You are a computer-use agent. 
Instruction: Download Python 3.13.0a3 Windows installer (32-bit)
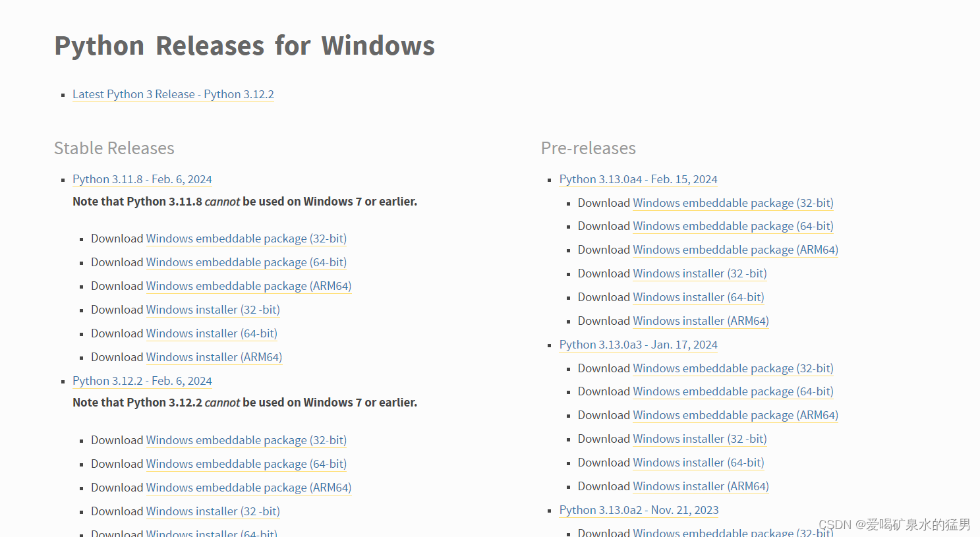(700, 439)
